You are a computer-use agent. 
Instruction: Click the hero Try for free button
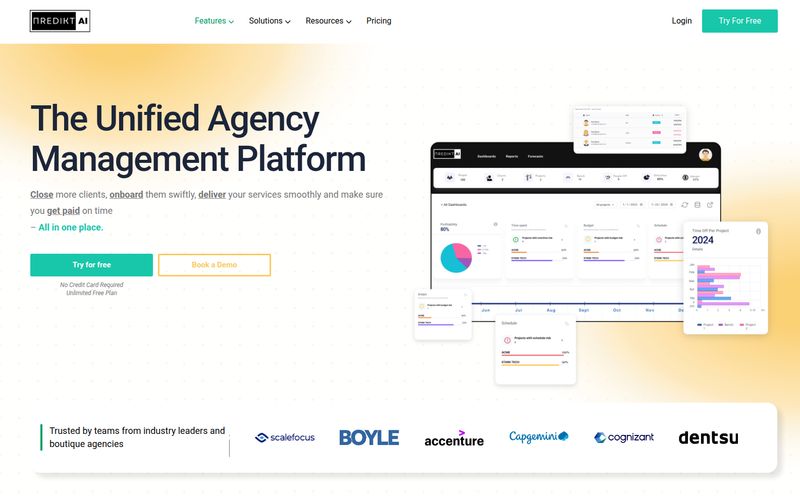91,265
